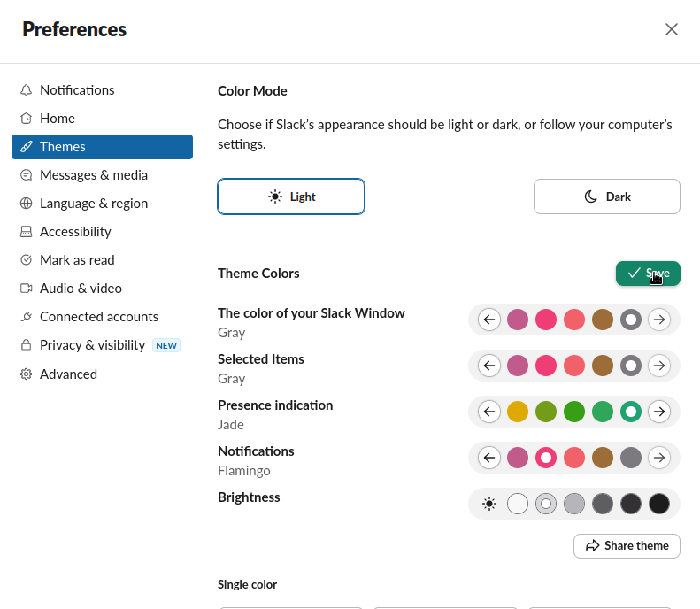This screenshot has width=700, height=609.
Task: Click the NEW badge beside Privacy & visibility
Action: coord(166,345)
